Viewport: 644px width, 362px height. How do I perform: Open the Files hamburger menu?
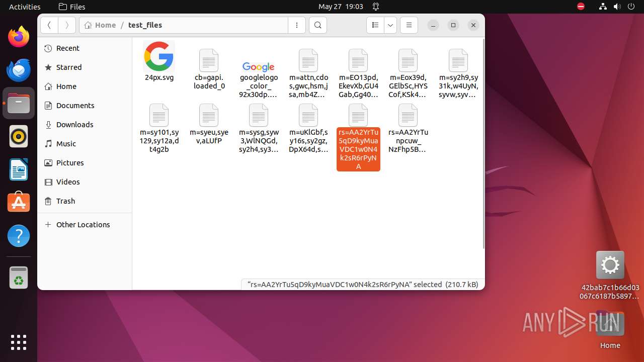click(409, 25)
